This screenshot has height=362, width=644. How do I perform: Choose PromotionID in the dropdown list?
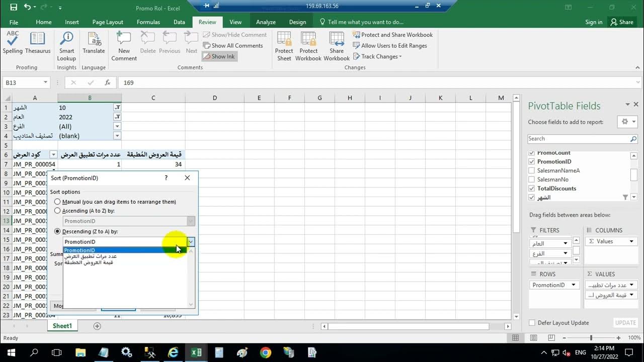coord(125,250)
